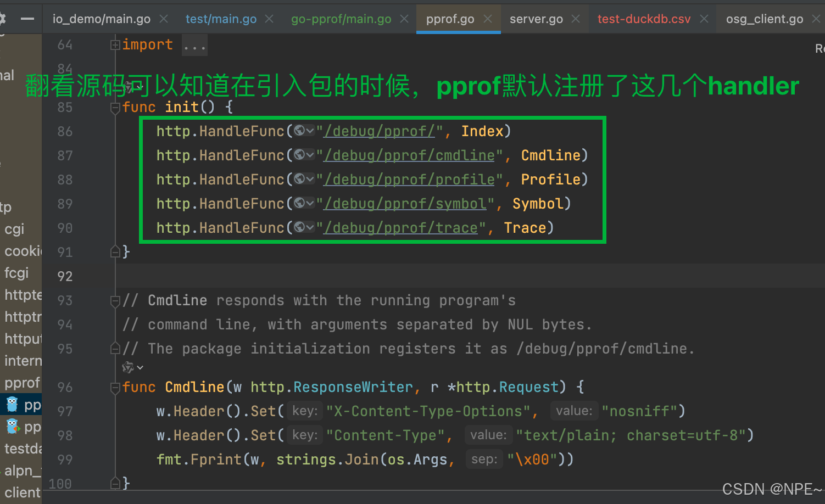
Task: Click the folded import ellipsis placeholder
Action: click(x=194, y=45)
